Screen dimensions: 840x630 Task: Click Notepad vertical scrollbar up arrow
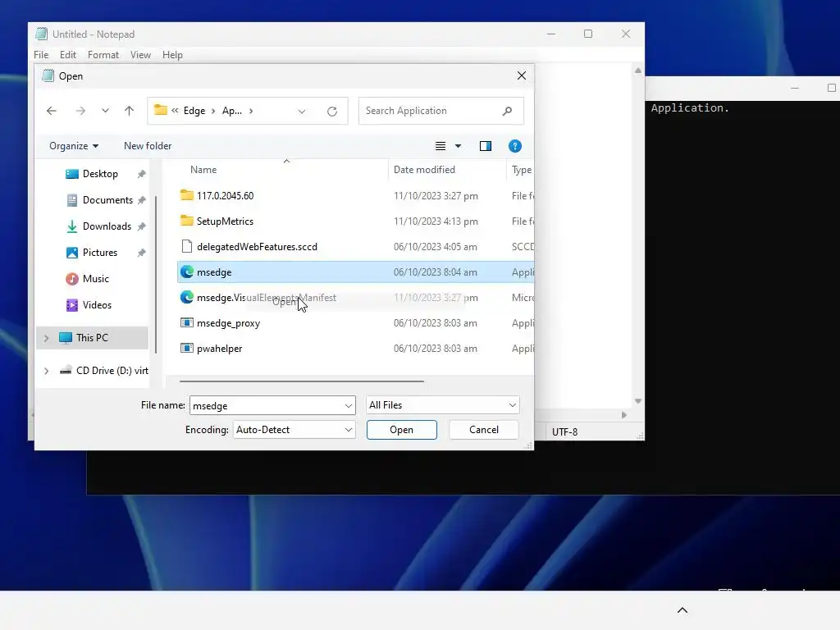point(638,71)
